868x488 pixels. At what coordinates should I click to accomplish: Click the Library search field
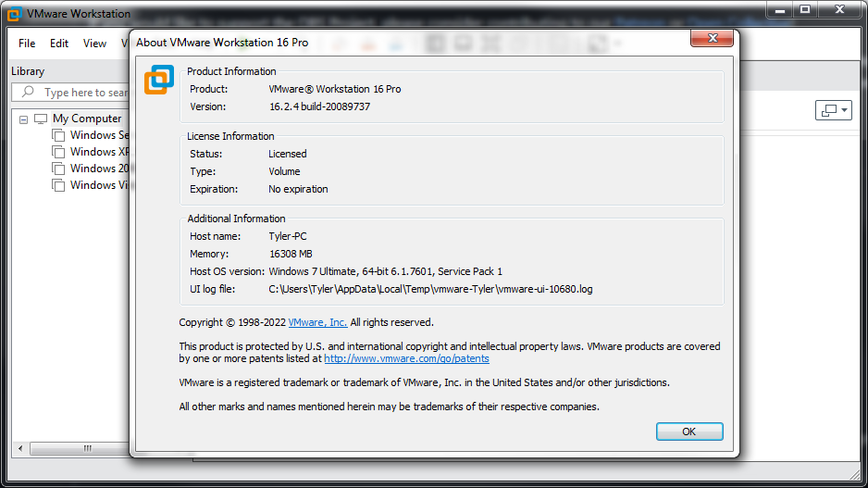tap(71, 92)
